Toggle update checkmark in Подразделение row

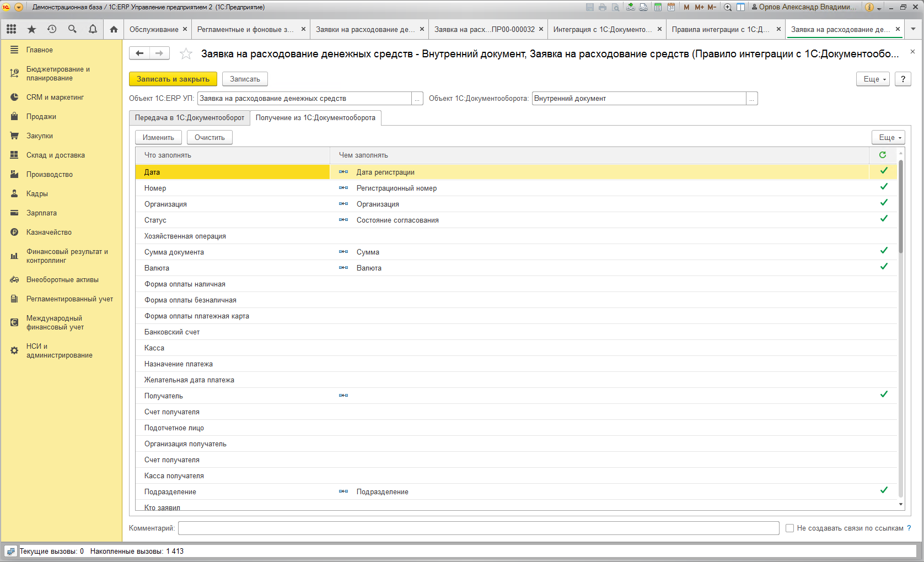point(884,490)
